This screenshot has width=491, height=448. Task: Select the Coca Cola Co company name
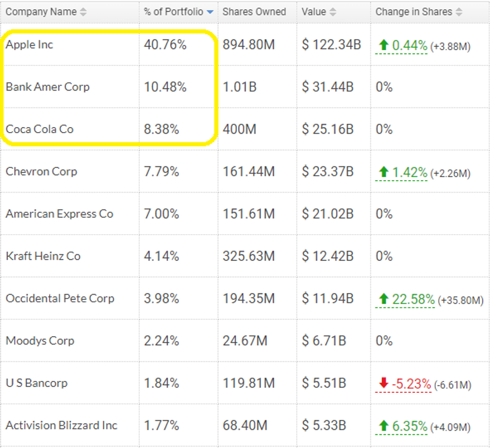[39, 129]
